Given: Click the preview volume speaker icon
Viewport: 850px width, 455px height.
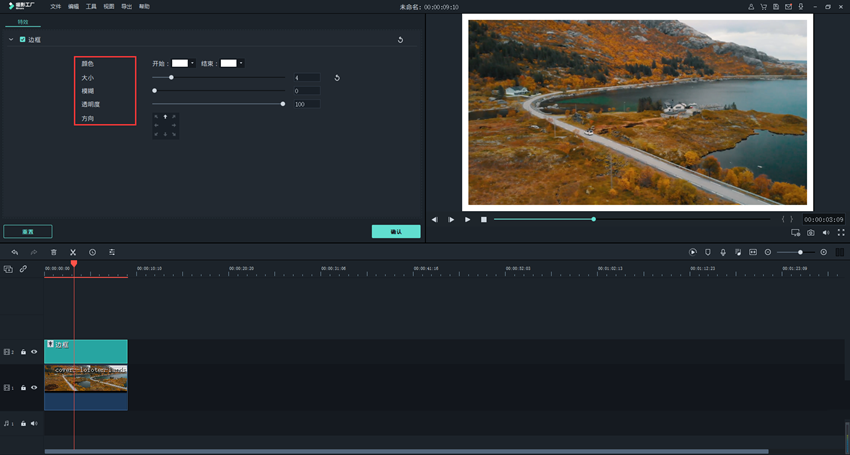Looking at the screenshot, I should (826, 233).
